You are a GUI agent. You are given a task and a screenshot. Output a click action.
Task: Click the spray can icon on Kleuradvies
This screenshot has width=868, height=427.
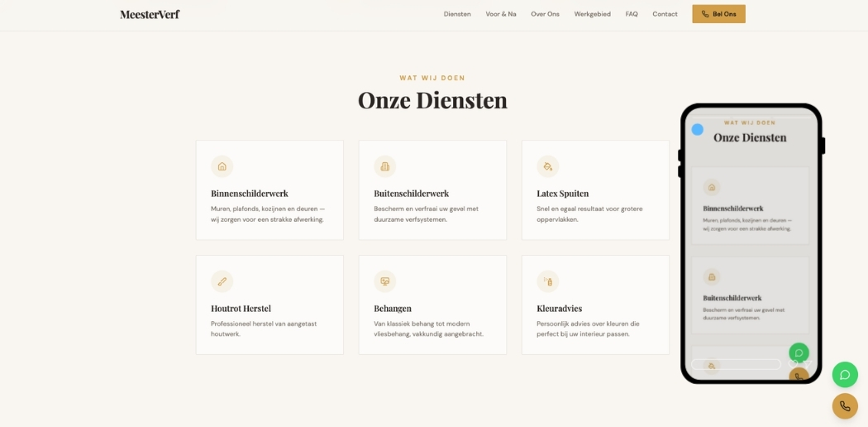(547, 281)
